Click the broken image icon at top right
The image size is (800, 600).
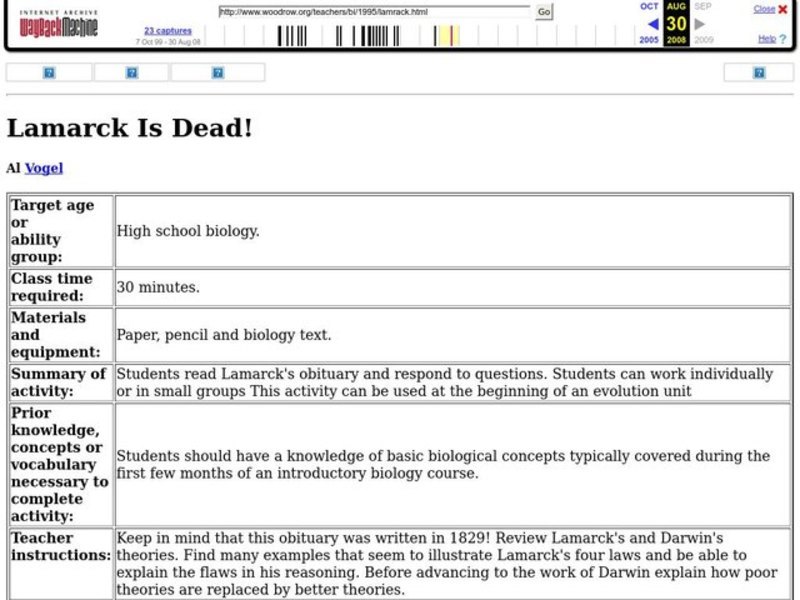(757, 71)
